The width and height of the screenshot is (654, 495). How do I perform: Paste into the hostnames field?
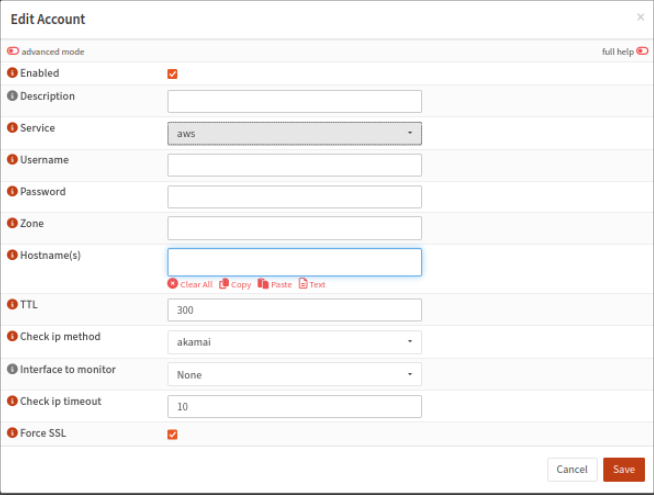click(x=274, y=284)
